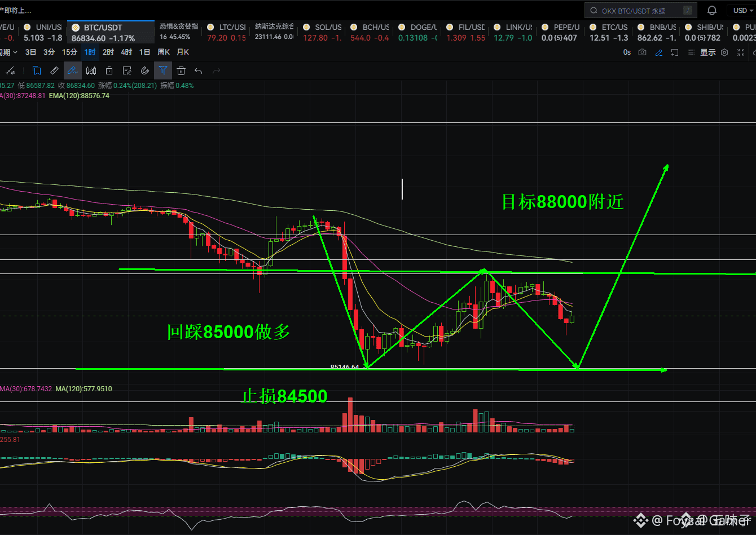Click the redo arrow icon

tap(217, 71)
